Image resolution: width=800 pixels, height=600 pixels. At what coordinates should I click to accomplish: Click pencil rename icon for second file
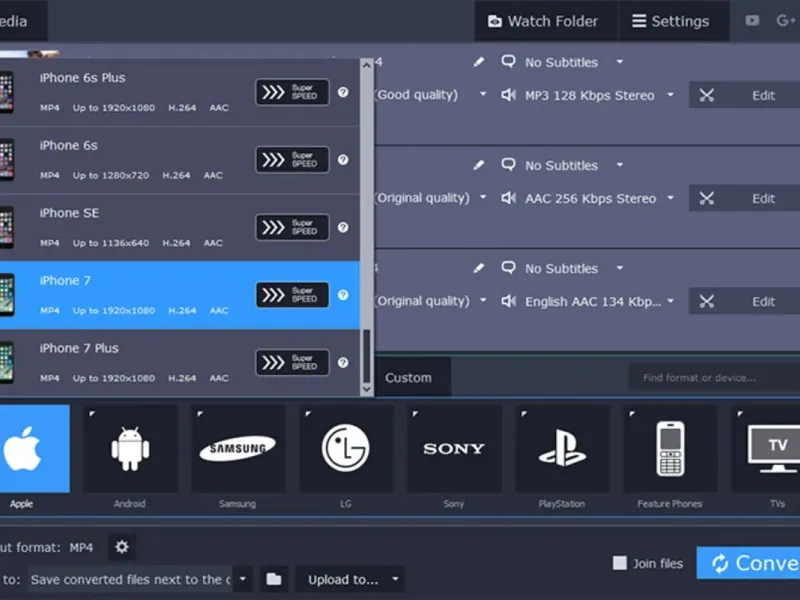[x=478, y=165]
